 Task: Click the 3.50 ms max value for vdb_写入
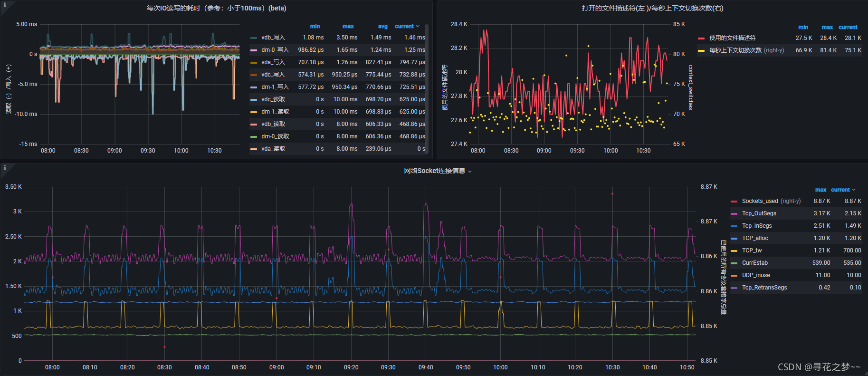pyautogui.click(x=347, y=38)
